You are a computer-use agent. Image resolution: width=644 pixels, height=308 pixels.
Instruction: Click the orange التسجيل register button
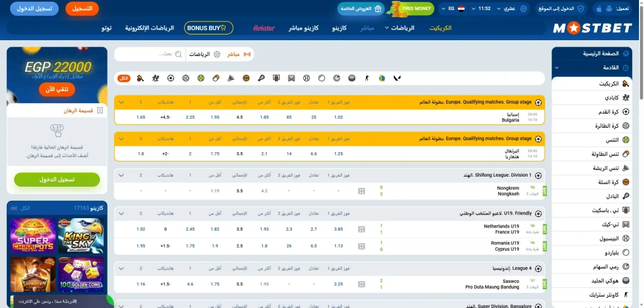pyautogui.click(x=82, y=9)
